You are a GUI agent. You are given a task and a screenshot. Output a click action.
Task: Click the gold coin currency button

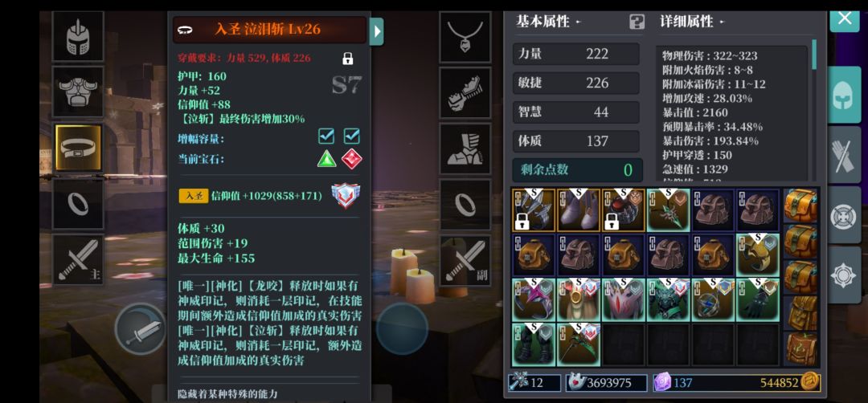[x=811, y=382]
